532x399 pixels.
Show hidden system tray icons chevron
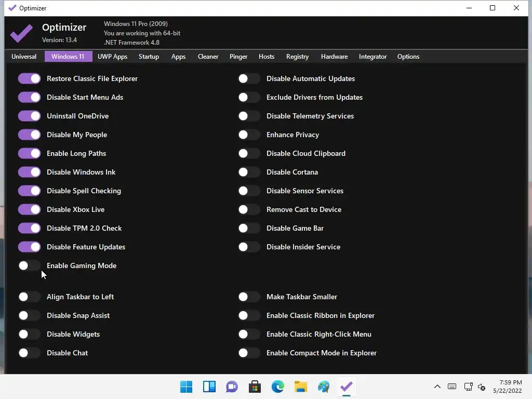point(437,387)
